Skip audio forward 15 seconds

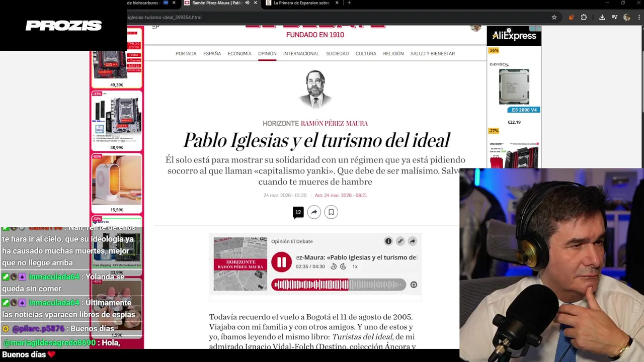[x=343, y=266]
